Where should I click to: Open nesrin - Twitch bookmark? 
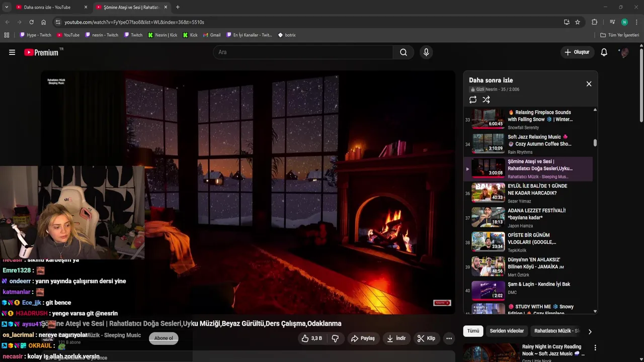pos(102,35)
